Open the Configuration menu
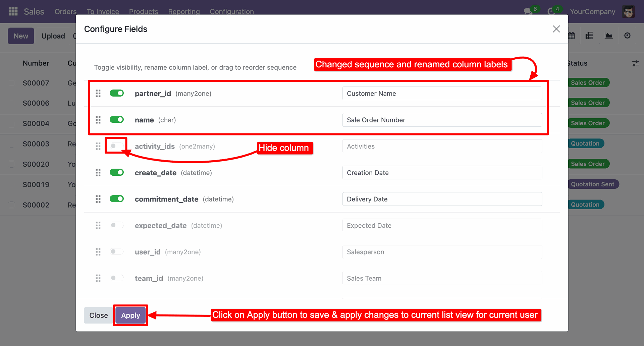The image size is (644, 346). pos(231,11)
